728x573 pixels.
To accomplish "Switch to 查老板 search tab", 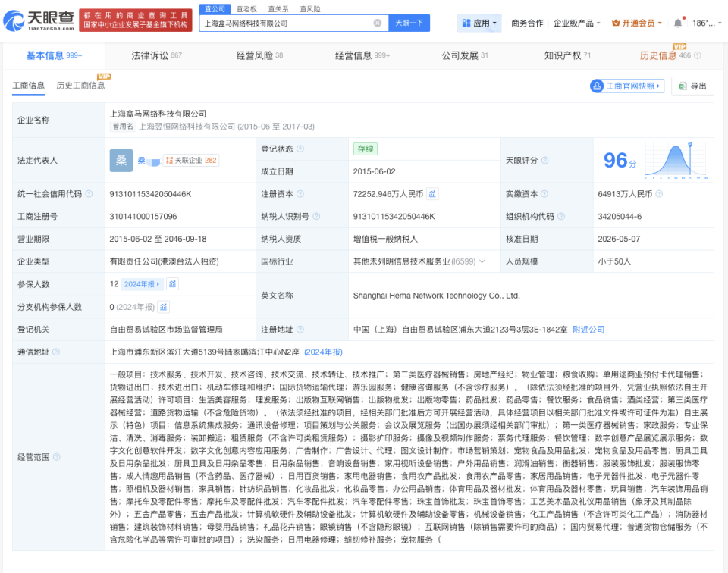I will pos(246,9).
